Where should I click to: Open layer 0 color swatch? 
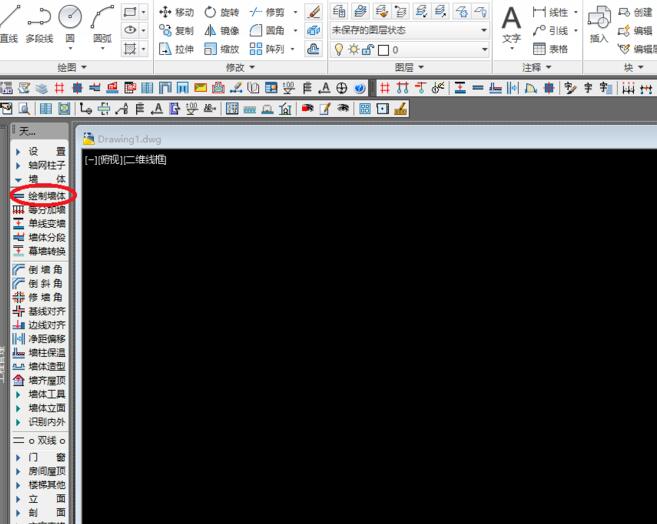(x=383, y=50)
